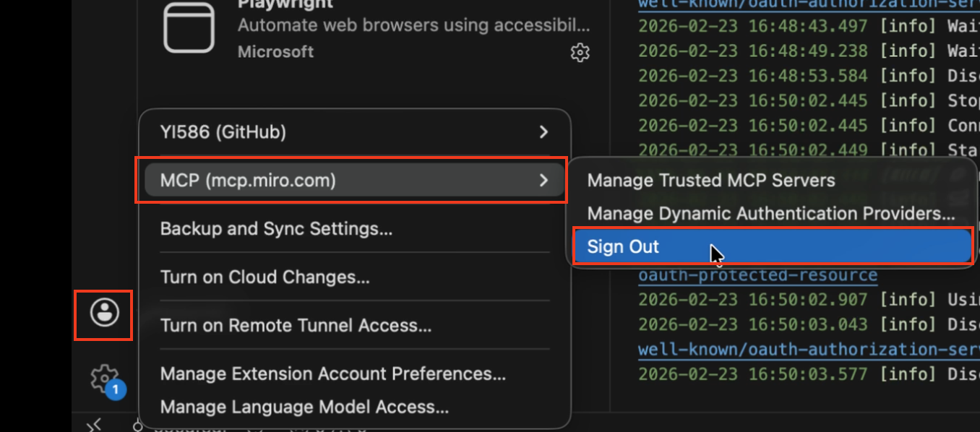Open Manage Trusted MCP Servers
Screen dimensions: 980x432
pyautogui.click(x=711, y=180)
